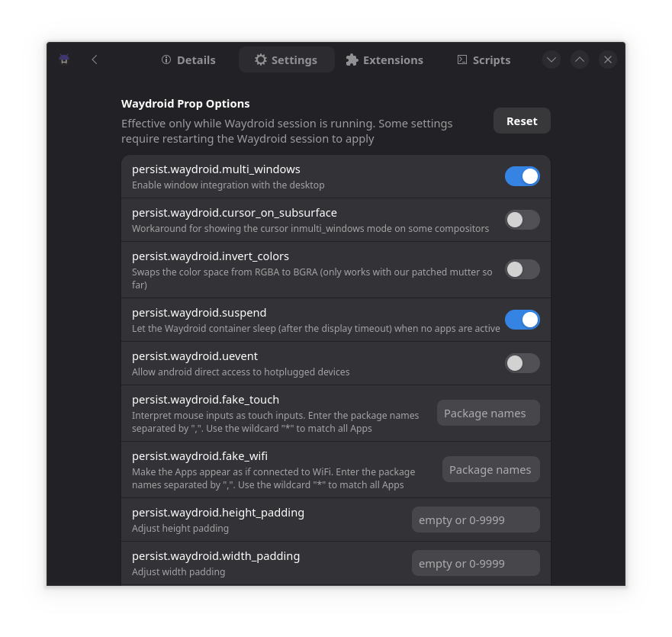Enable persist.waydroid.invert_colors

522,269
